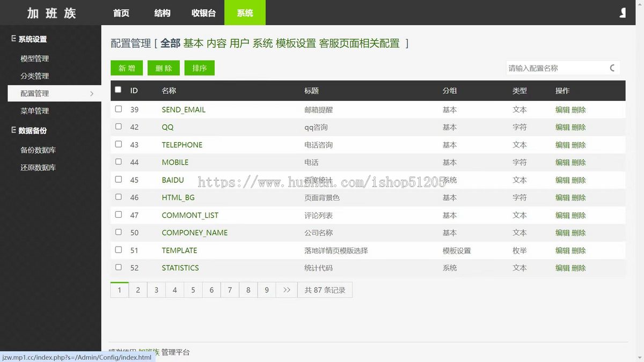Viewport: 644px width, 362px height.
Task: Open the TELEPHONE config name link
Action: point(182,145)
